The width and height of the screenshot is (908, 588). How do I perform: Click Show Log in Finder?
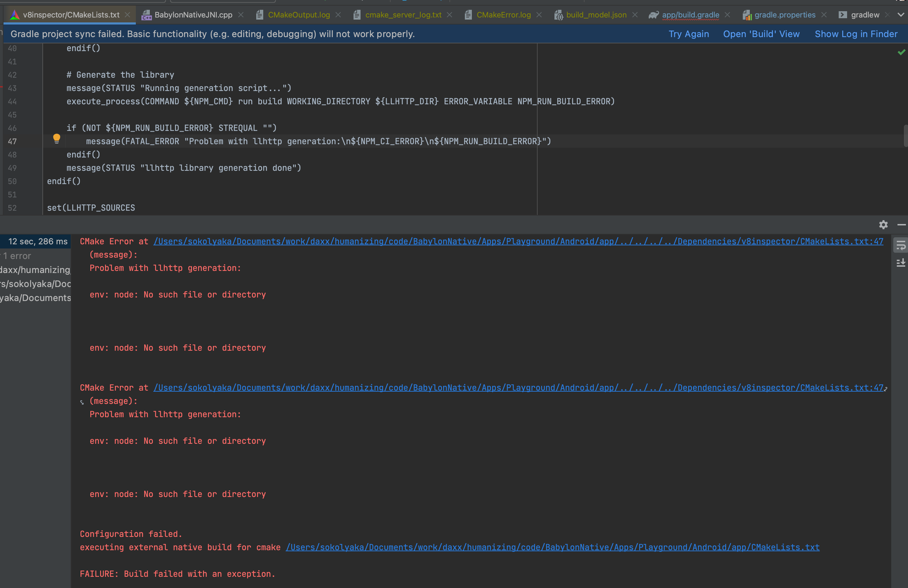856,34
